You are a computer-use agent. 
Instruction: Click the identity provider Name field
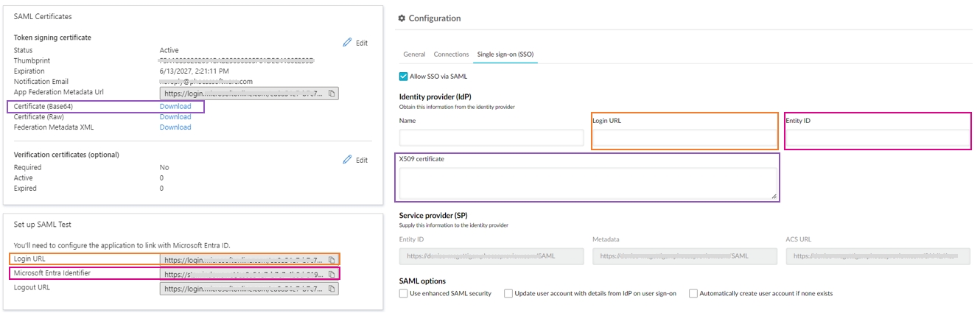491,138
